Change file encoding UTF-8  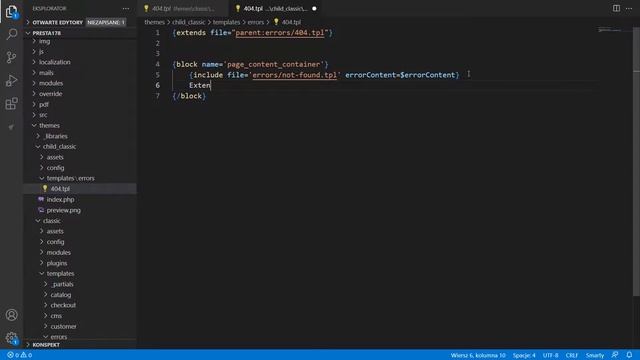(550, 355)
